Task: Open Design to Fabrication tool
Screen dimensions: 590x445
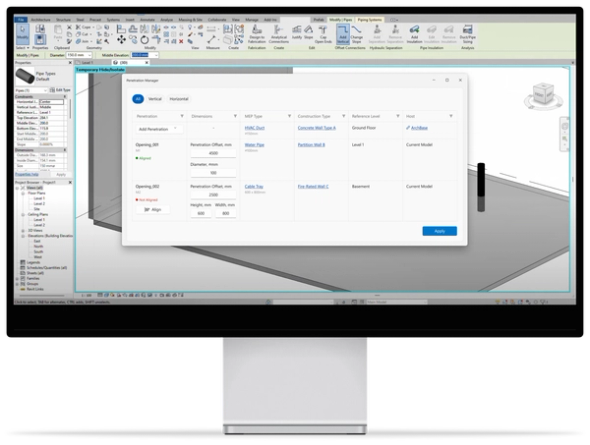Action: (257, 34)
